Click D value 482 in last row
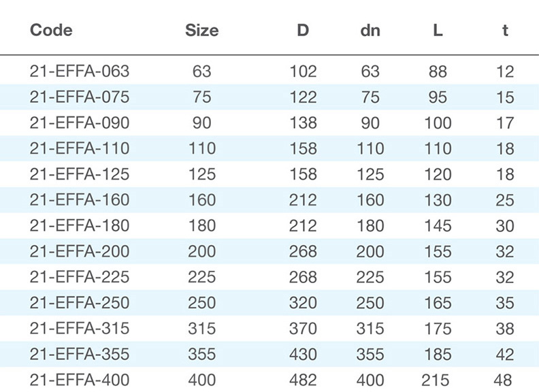This screenshot has height=392, width=539. 302,380
